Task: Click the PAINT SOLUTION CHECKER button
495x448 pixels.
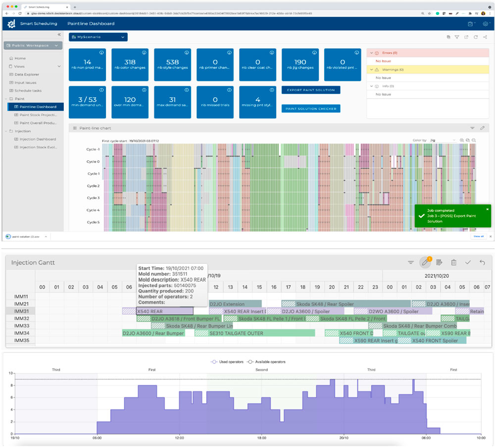Action: pyautogui.click(x=311, y=108)
